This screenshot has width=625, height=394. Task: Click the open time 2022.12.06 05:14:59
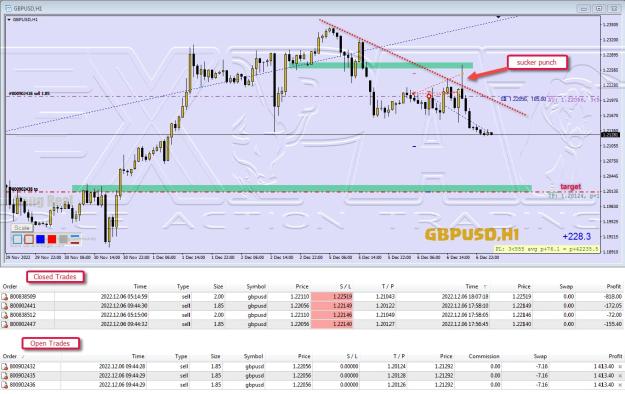pos(124,297)
